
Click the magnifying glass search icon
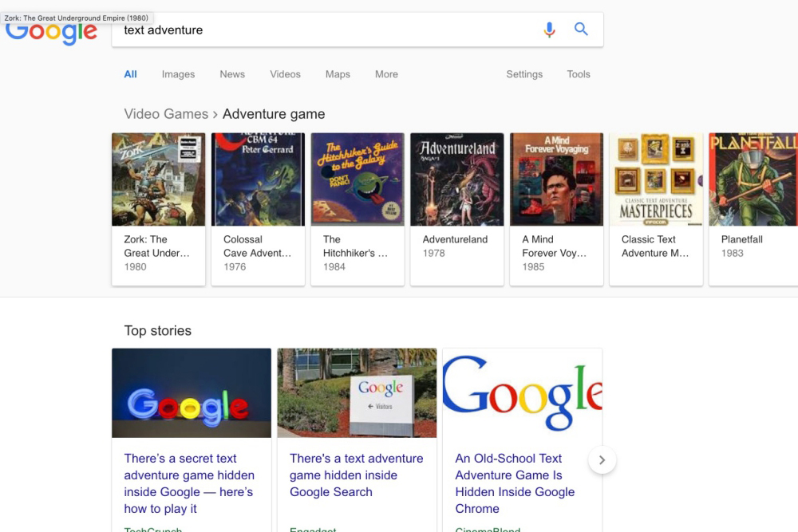[x=581, y=29]
